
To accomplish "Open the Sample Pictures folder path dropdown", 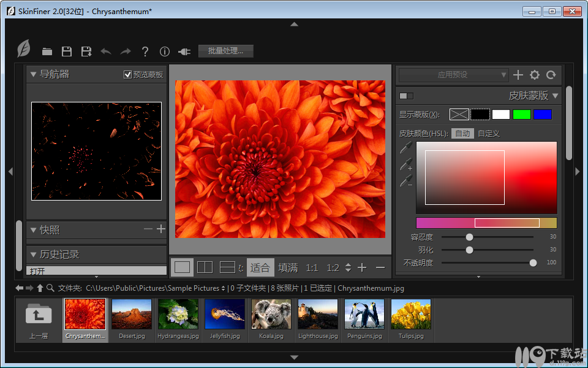I will point(223,288).
